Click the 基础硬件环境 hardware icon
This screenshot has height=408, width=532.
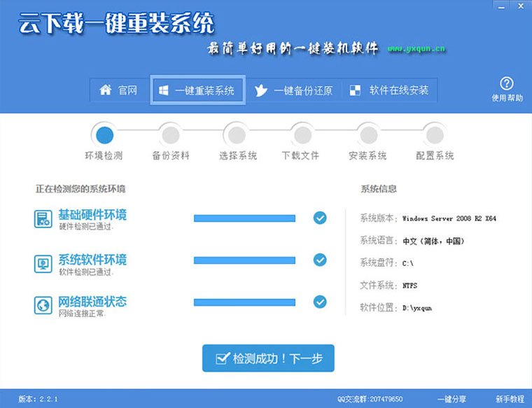43,218
